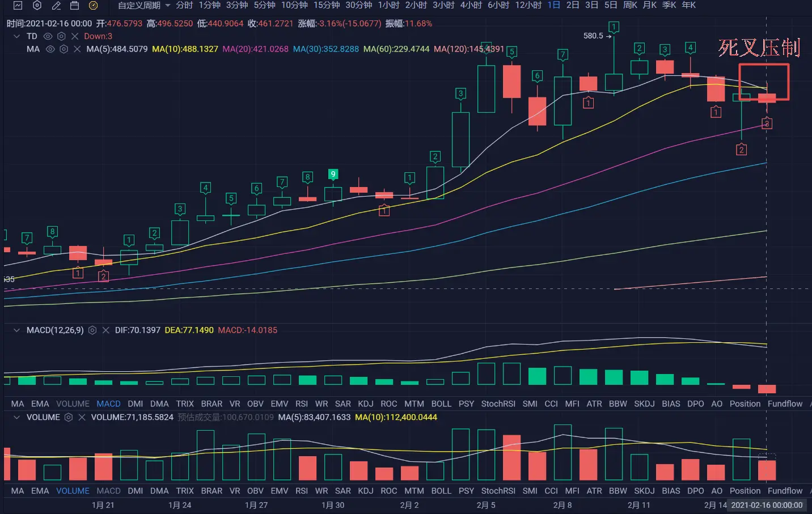Open the 自定义周期 dropdown

click(144, 5)
